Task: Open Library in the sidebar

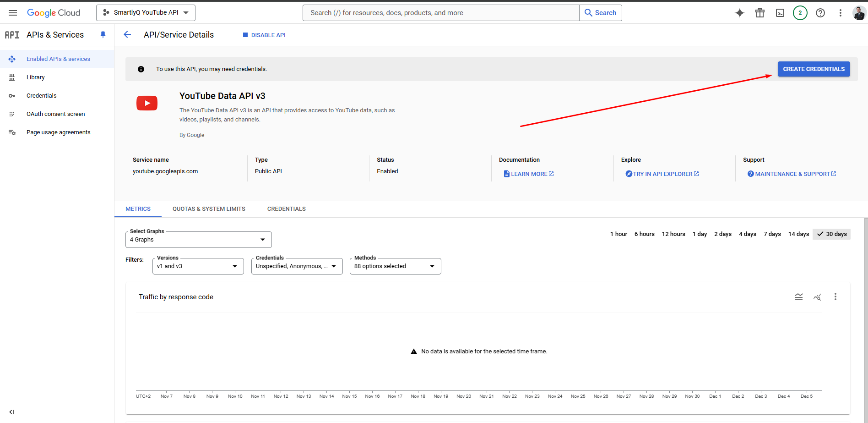Action: click(x=57, y=77)
